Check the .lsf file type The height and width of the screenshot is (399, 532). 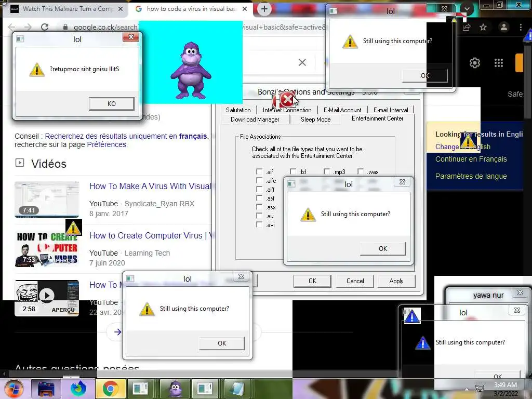(293, 171)
